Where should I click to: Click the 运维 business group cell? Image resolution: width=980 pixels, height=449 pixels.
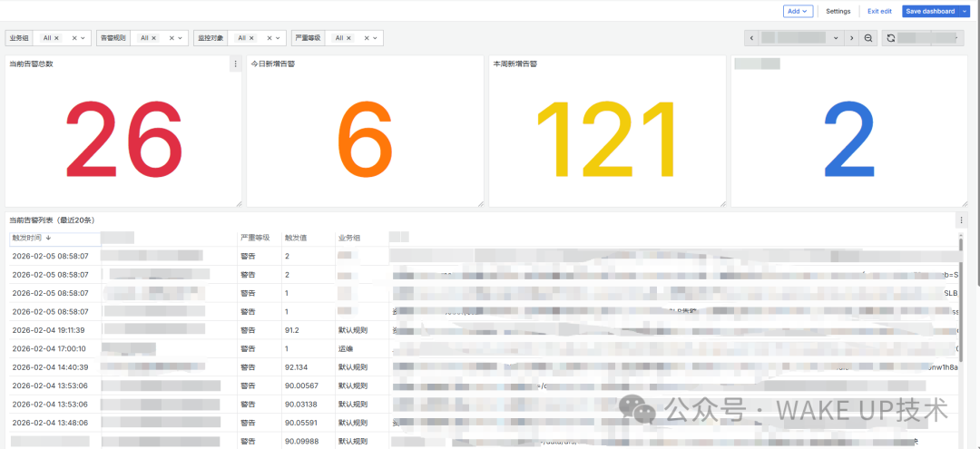coord(346,348)
